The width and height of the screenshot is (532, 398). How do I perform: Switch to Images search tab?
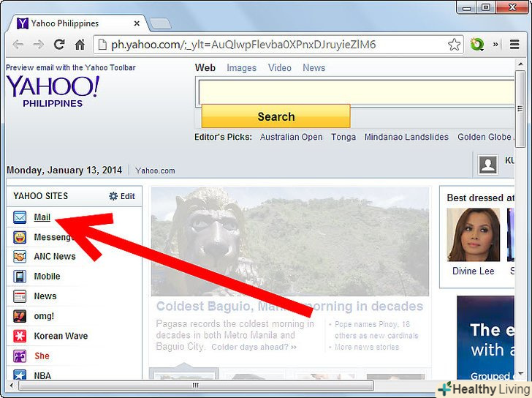[242, 68]
